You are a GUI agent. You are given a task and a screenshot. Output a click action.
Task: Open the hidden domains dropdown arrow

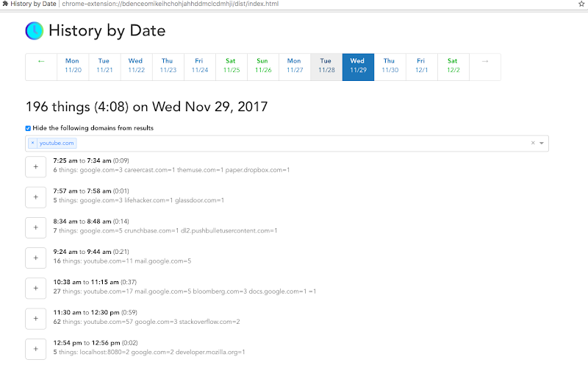click(542, 143)
